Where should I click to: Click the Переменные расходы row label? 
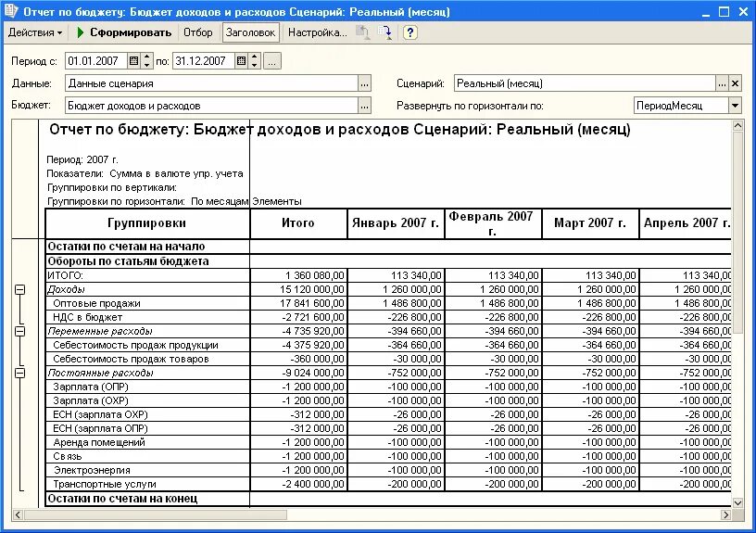coord(100,331)
